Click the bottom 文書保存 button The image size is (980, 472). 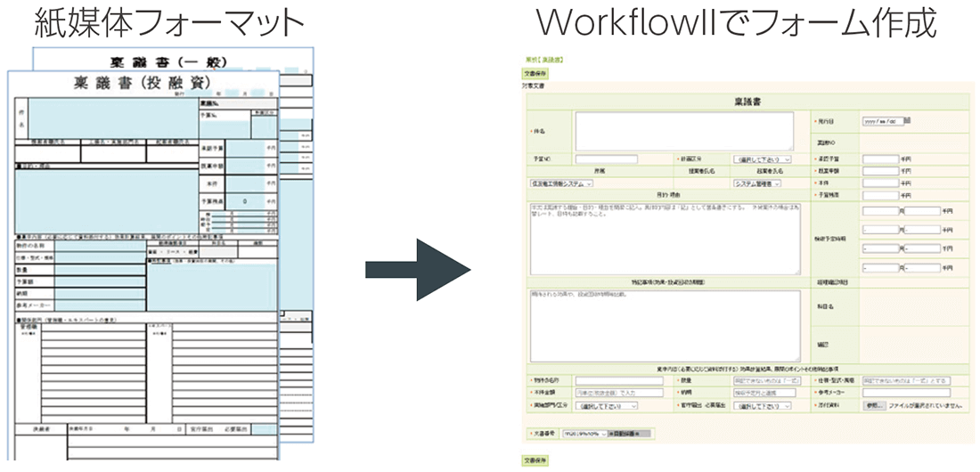(535, 460)
